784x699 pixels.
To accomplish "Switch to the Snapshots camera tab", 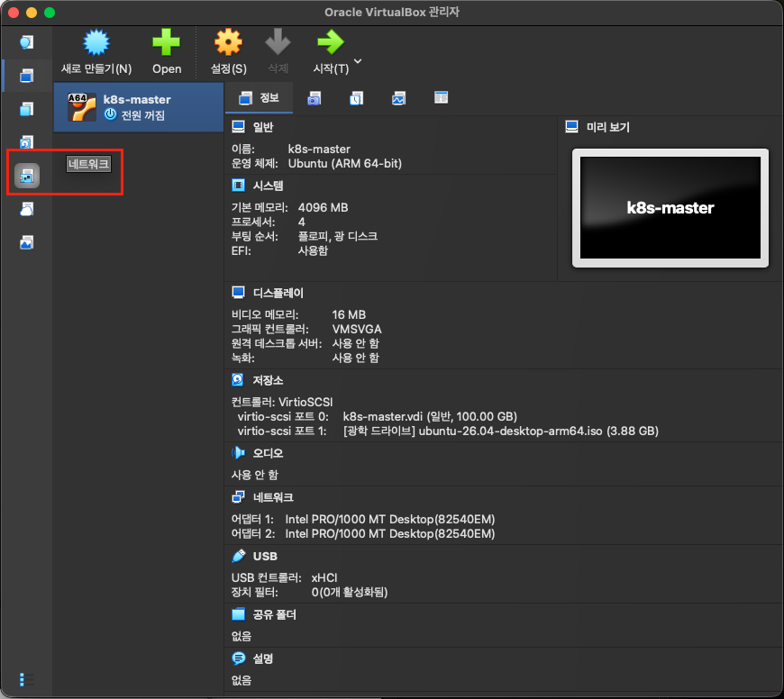I will point(314,98).
